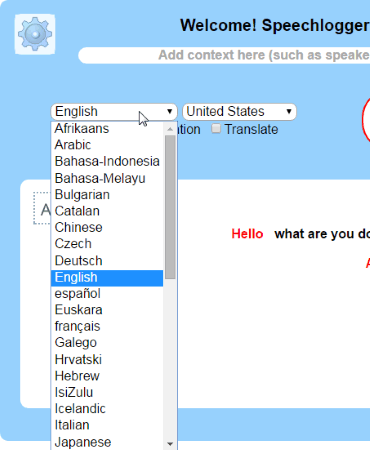Choose IsiZulu from the language list
The height and width of the screenshot is (450, 370).
click(x=107, y=392)
